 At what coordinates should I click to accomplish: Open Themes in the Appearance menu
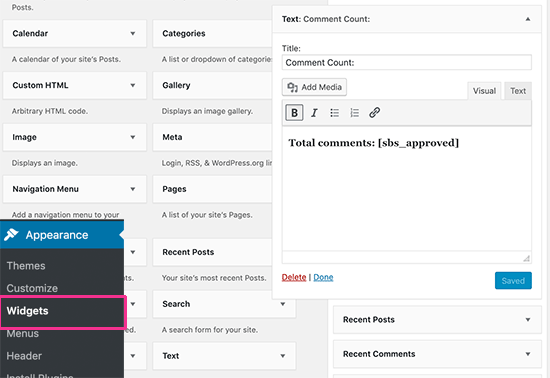click(26, 265)
